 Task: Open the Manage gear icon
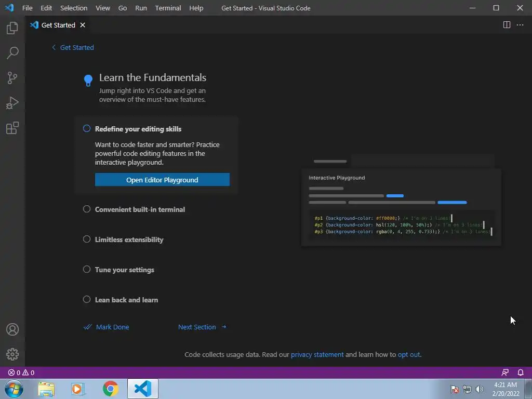pyautogui.click(x=12, y=354)
